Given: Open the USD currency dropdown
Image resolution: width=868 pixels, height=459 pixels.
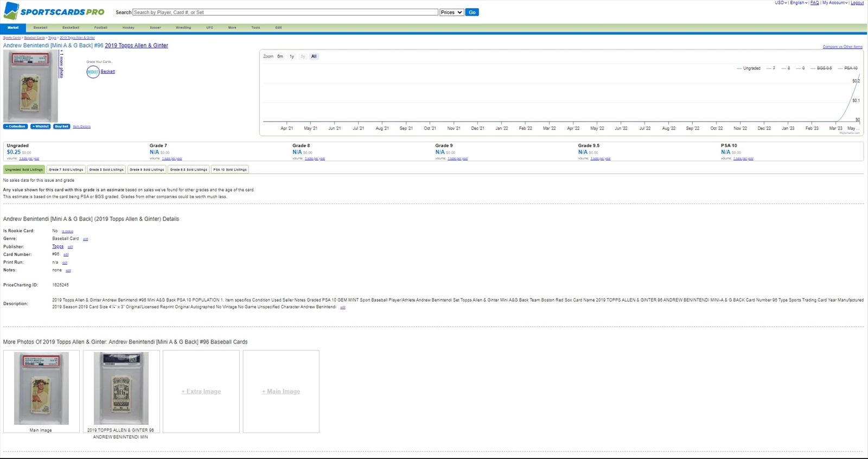Looking at the screenshot, I should coord(781,3).
